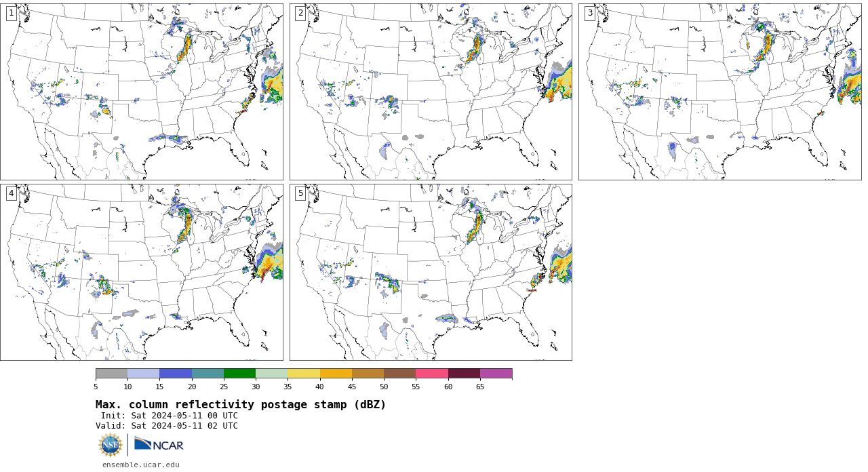Screen dimensions: 868x472
Task: Click the member label box numbered 2
Action: coord(300,13)
